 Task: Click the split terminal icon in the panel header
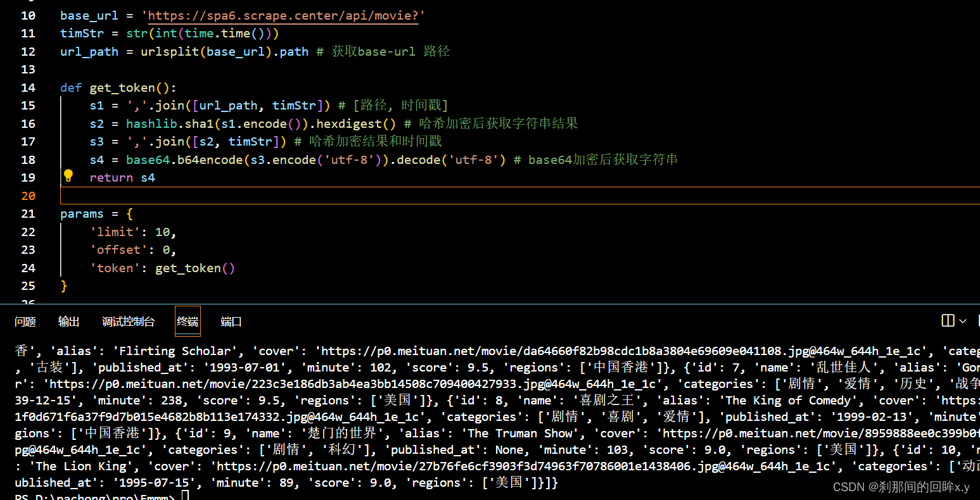tap(948, 320)
